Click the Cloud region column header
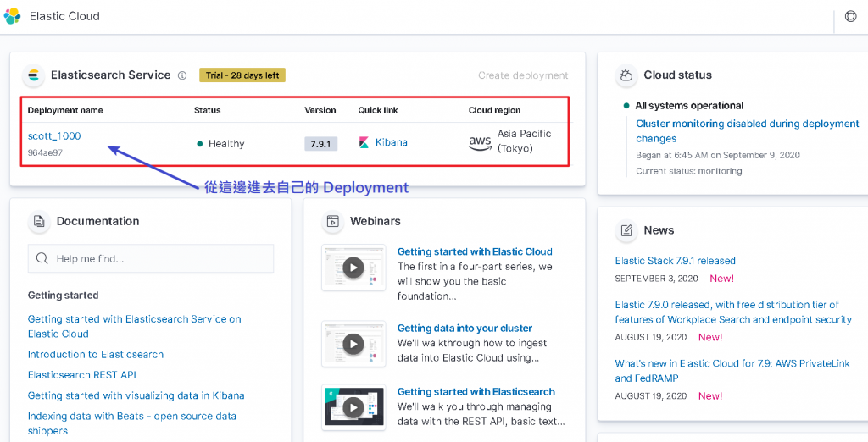The width and height of the screenshot is (868, 442). 495,110
